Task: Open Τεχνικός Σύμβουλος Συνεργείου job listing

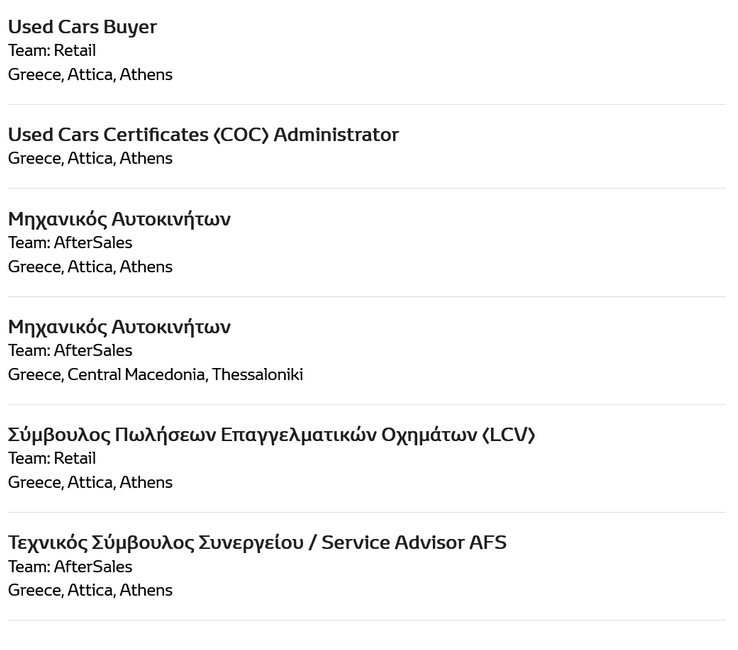Action: (257, 542)
